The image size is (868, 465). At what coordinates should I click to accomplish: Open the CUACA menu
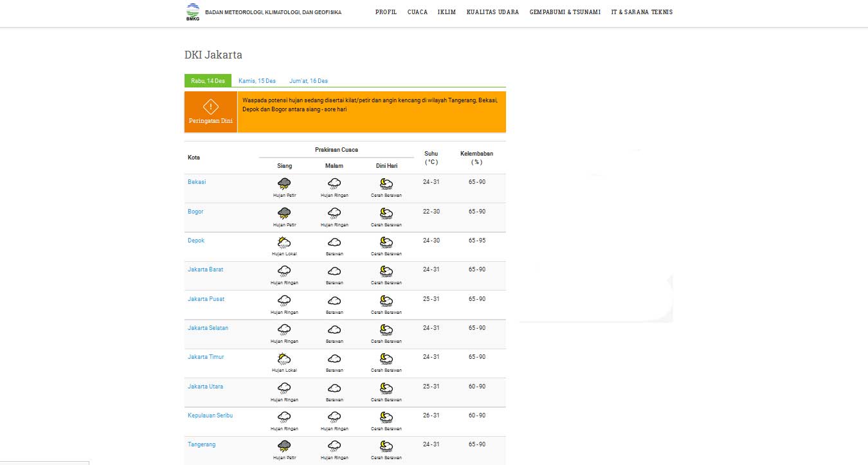tap(417, 12)
